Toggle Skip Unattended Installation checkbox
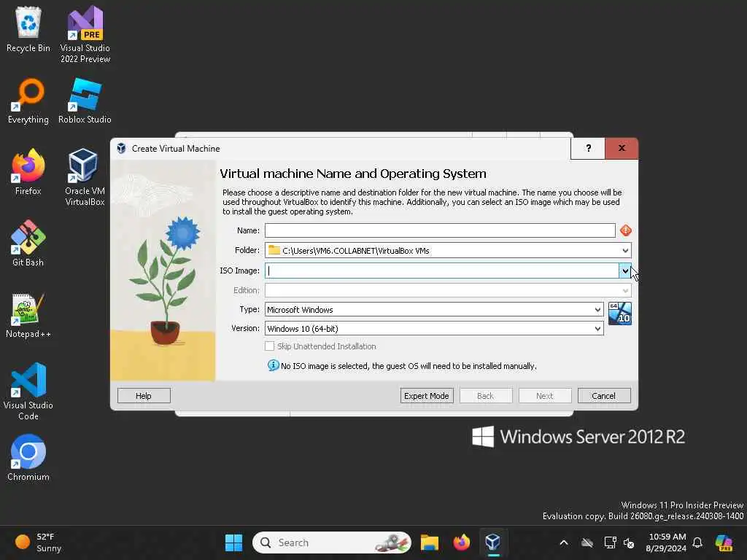This screenshot has height=560, width=747. tap(270, 346)
